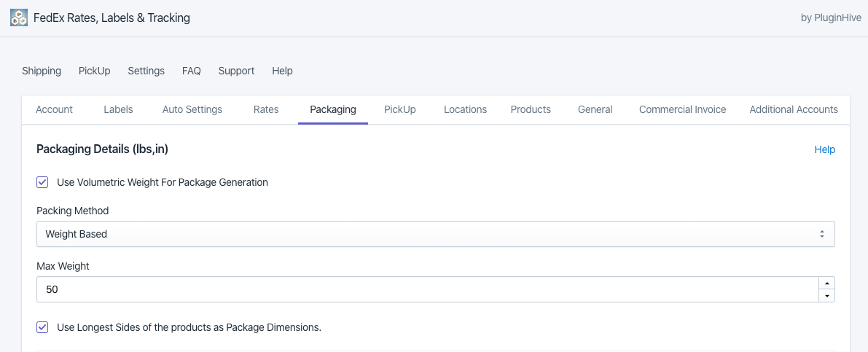The image size is (868, 352).
Task: Go to the FAQ page
Action: click(x=192, y=71)
